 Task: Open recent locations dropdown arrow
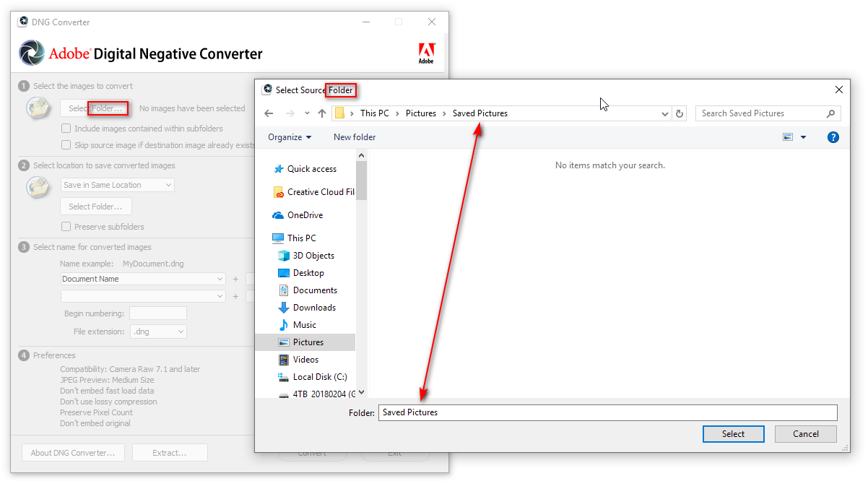[x=307, y=113]
